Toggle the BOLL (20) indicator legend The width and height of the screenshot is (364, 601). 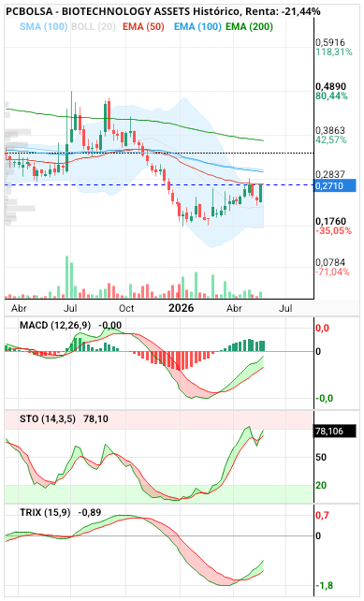[94, 27]
